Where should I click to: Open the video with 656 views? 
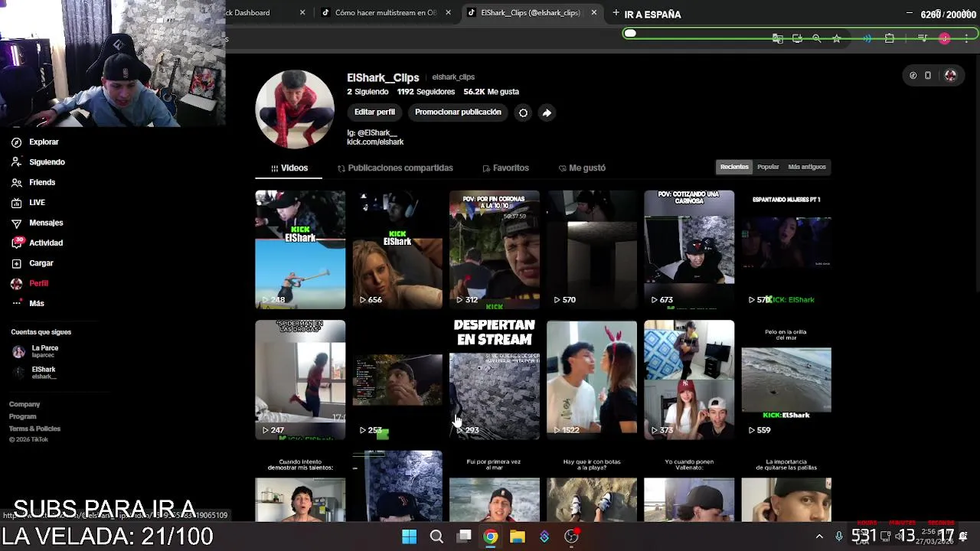(x=397, y=249)
